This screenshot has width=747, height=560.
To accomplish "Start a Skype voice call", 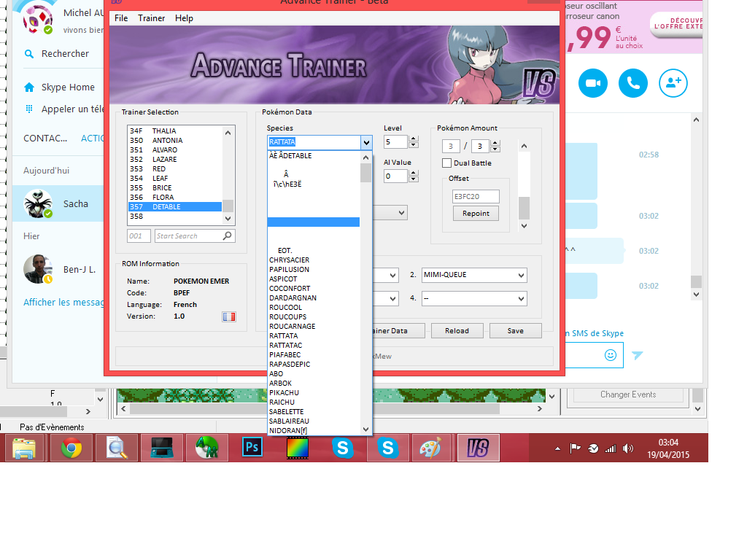I will click(x=632, y=83).
